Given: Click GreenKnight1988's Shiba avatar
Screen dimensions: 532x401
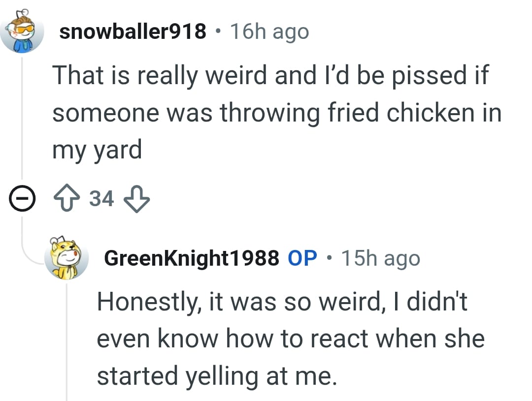Looking at the screenshot, I should [66, 258].
